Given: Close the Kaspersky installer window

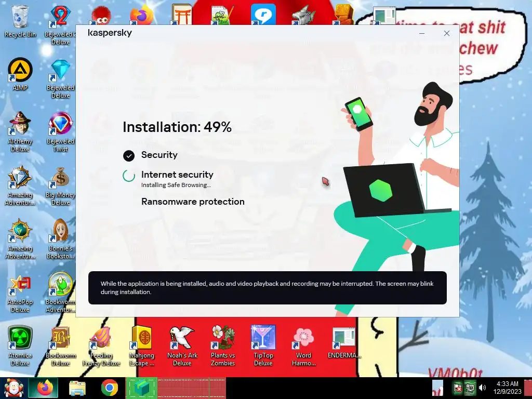Looking at the screenshot, I should tap(446, 33).
